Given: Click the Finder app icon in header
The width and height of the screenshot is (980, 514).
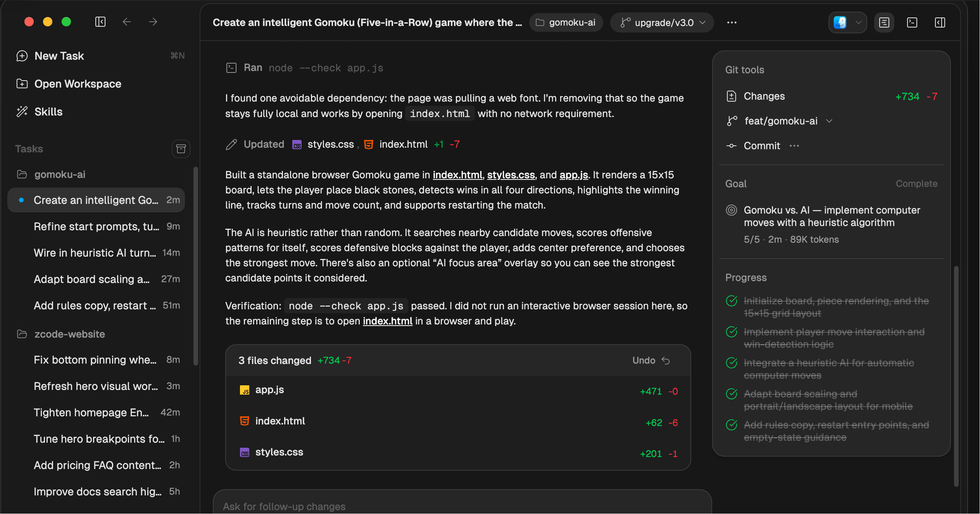Looking at the screenshot, I should [840, 22].
